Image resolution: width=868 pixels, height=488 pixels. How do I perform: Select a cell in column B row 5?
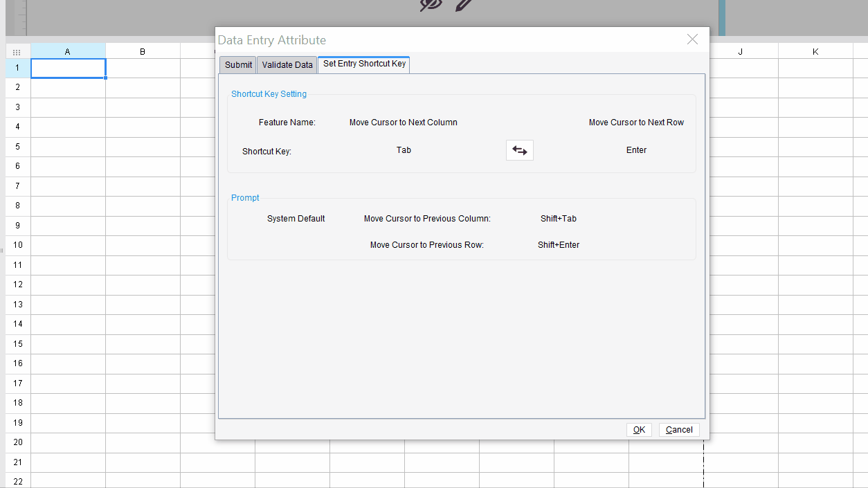click(x=142, y=146)
